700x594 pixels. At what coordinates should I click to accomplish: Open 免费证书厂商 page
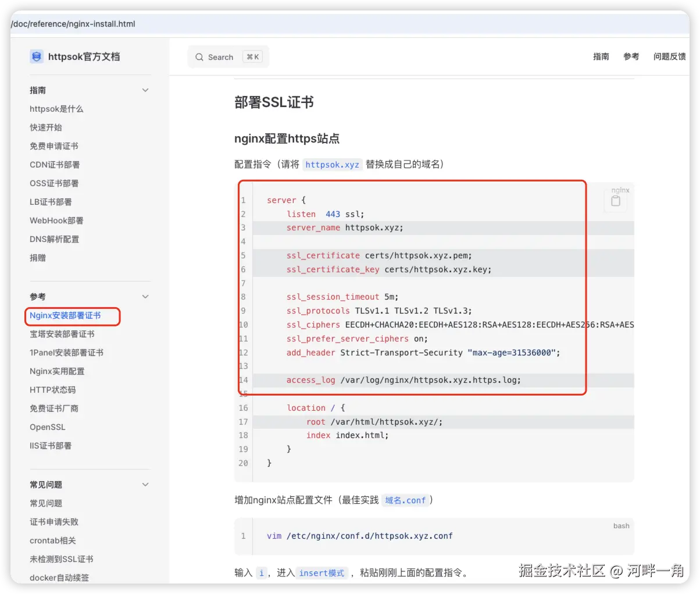(x=54, y=408)
